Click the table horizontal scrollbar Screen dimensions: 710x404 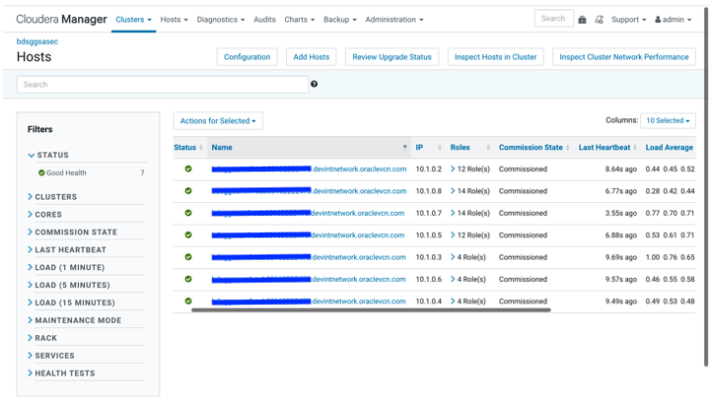(371, 310)
